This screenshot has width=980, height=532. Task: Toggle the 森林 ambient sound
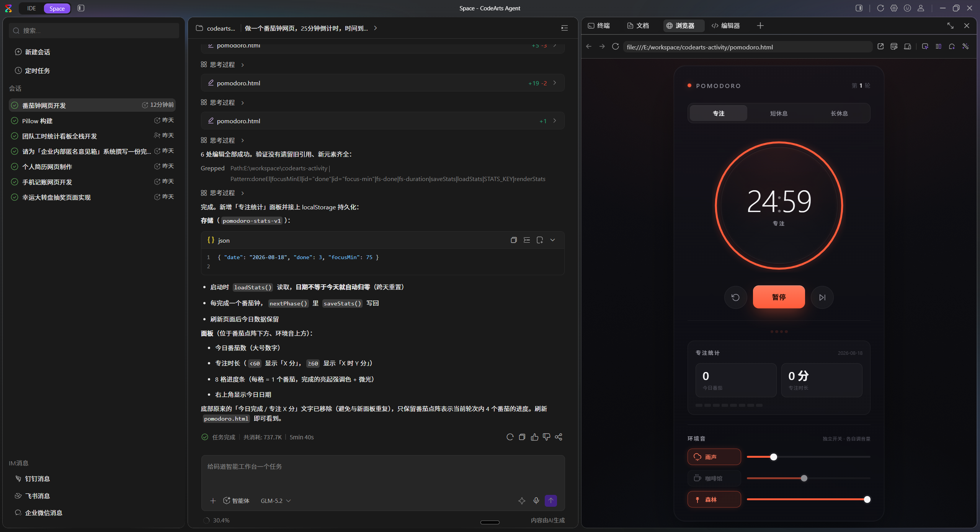coord(714,499)
